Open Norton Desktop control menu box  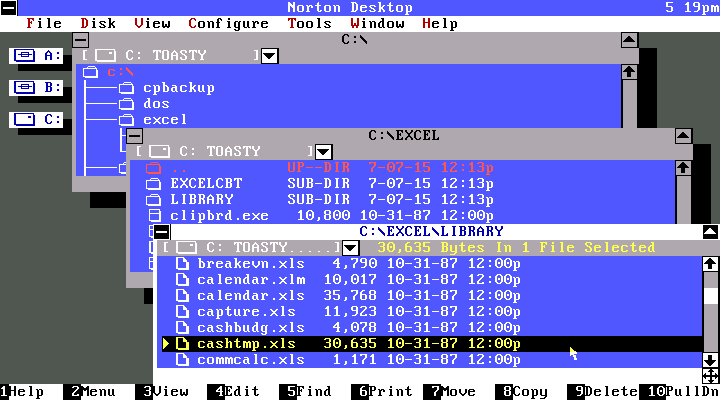[9, 8]
